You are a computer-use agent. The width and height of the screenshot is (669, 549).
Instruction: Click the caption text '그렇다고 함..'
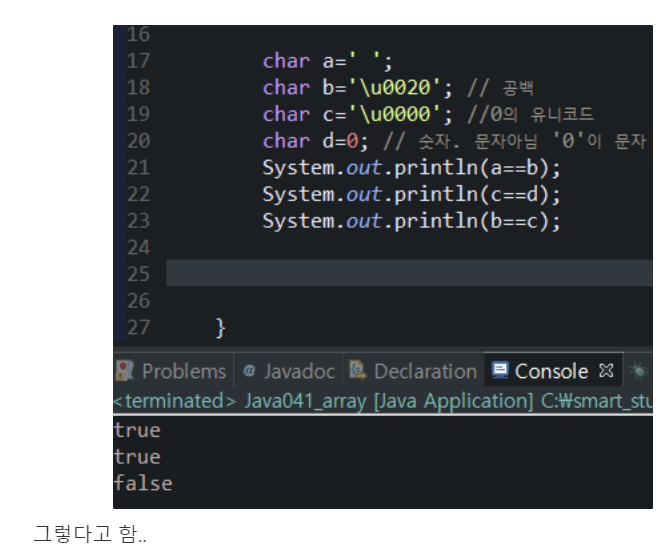pos(90,534)
